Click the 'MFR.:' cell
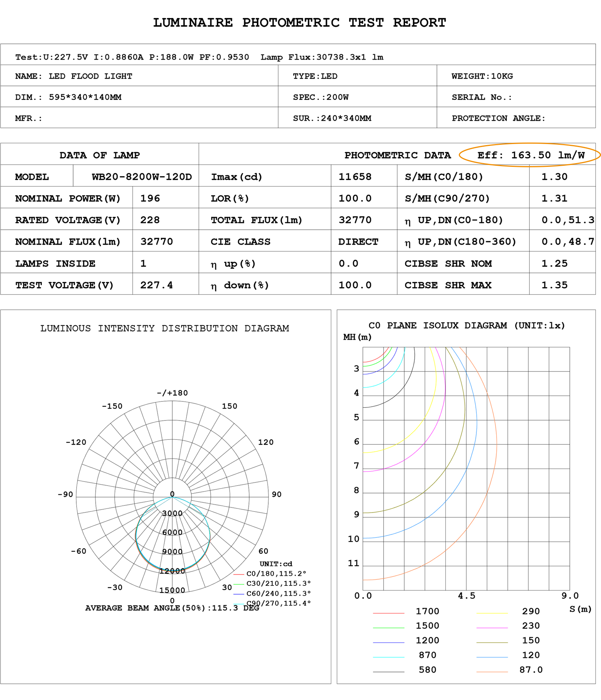 coord(139,117)
